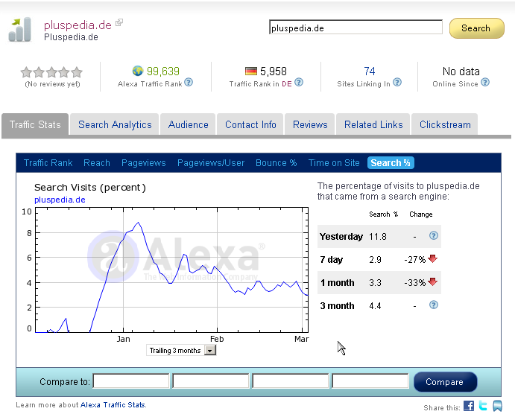
Task: Open the Reviews tab
Action: [x=310, y=124]
